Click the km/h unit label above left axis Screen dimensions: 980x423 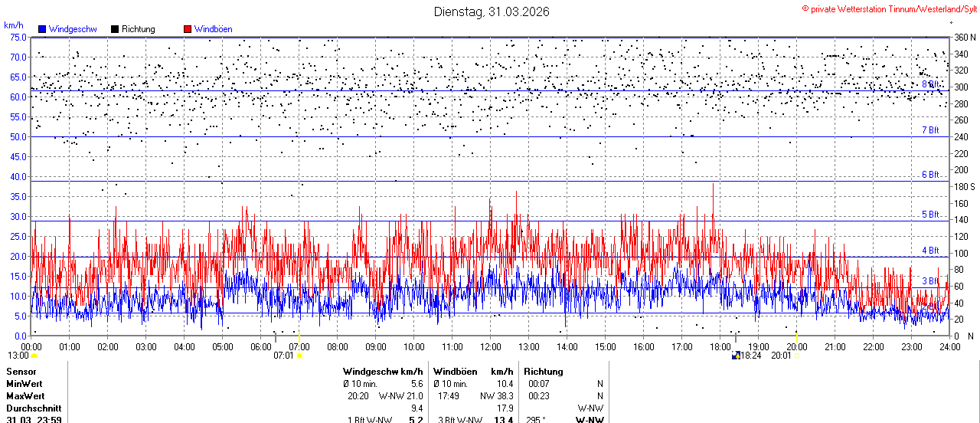click(x=14, y=25)
